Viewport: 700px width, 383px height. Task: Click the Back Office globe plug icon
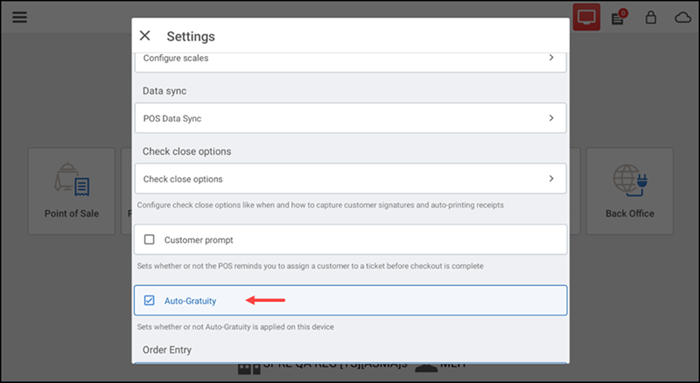630,180
